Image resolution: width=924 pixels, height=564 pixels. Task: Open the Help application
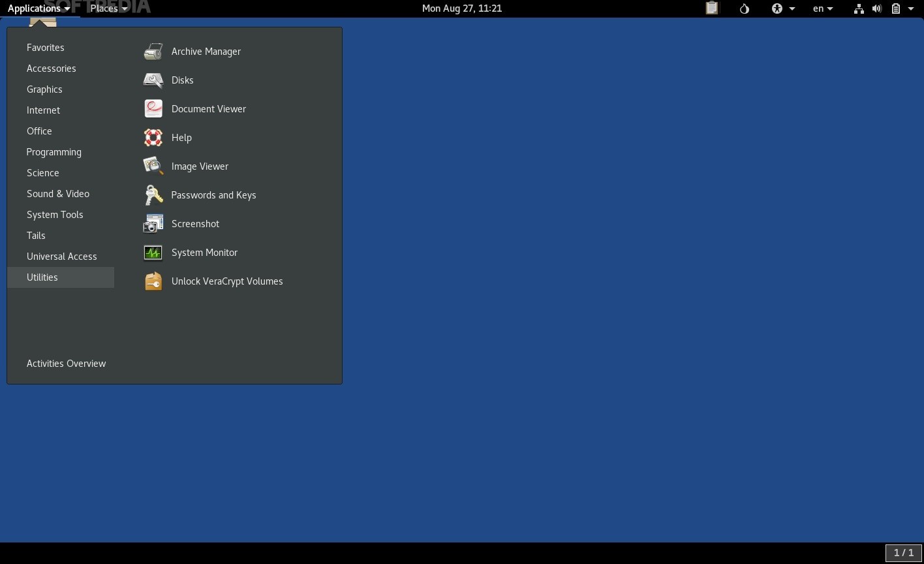point(181,138)
